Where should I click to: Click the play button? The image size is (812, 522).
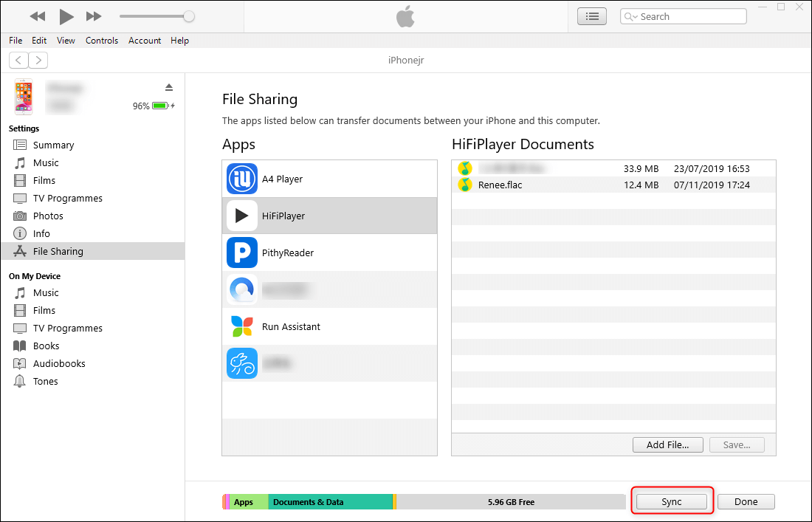tap(66, 16)
